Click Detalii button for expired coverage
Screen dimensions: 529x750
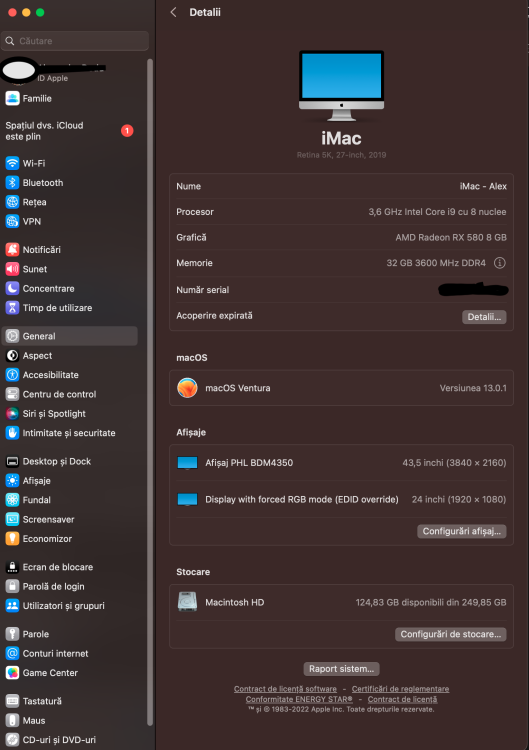484,317
